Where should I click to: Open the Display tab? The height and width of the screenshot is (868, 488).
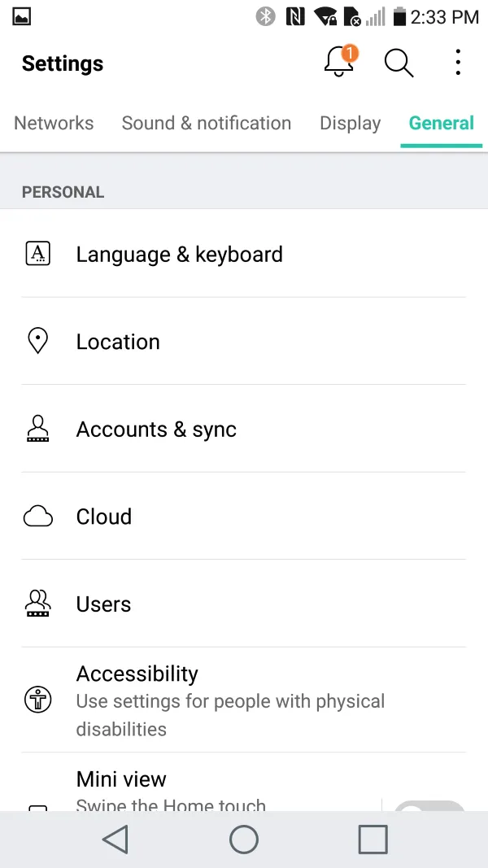(x=350, y=123)
